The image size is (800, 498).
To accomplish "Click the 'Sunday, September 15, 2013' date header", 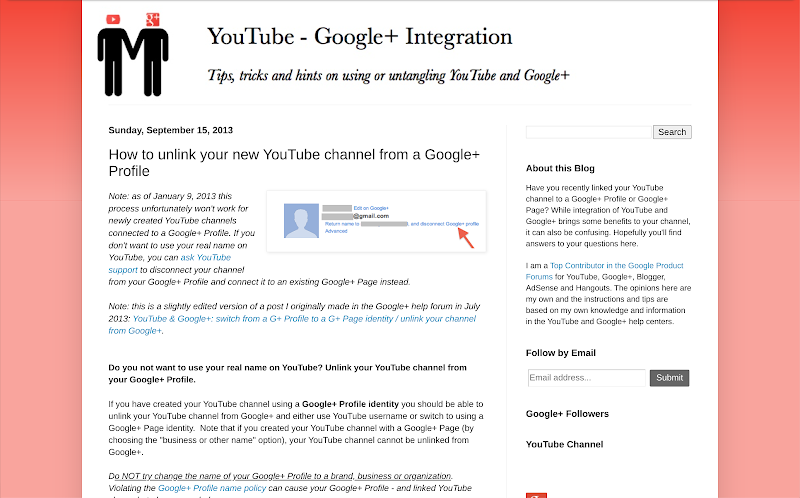I will point(170,130).
